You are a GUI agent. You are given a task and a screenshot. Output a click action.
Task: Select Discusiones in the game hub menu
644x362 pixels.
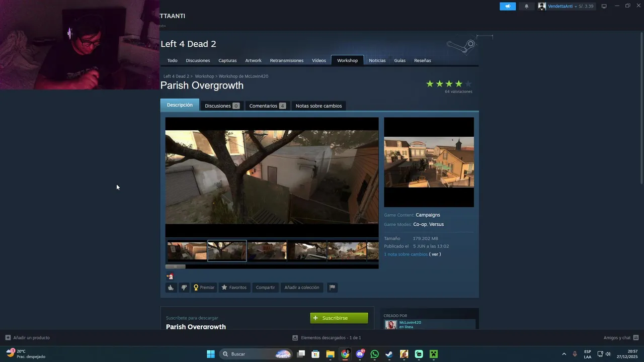tap(198, 60)
